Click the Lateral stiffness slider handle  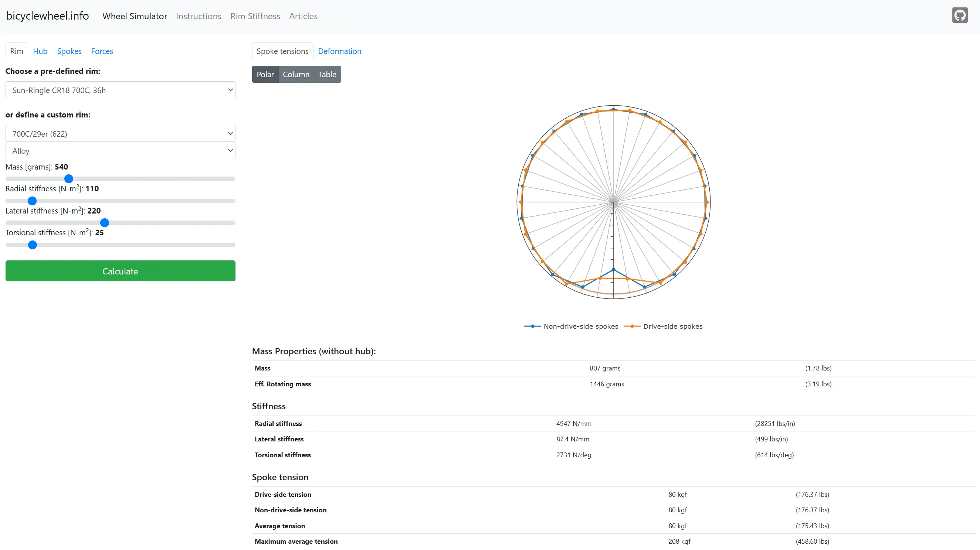(105, 223)
